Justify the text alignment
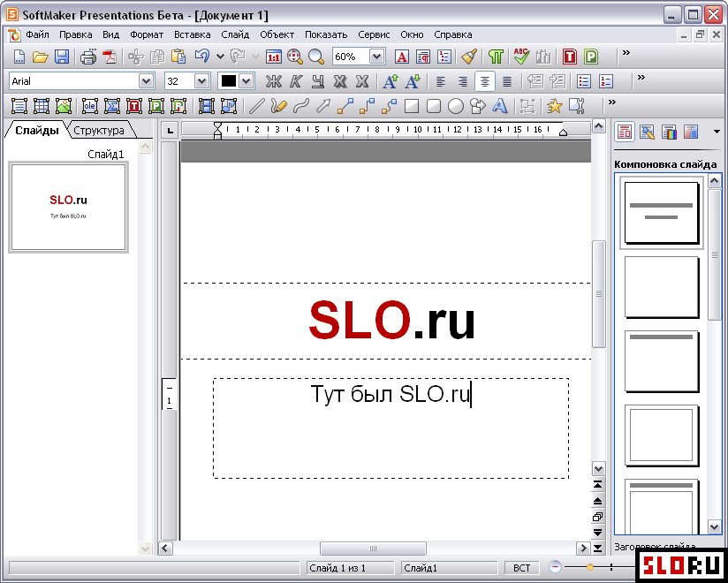Viewport: 728px width, 583px height. click(x=507, y=81)
